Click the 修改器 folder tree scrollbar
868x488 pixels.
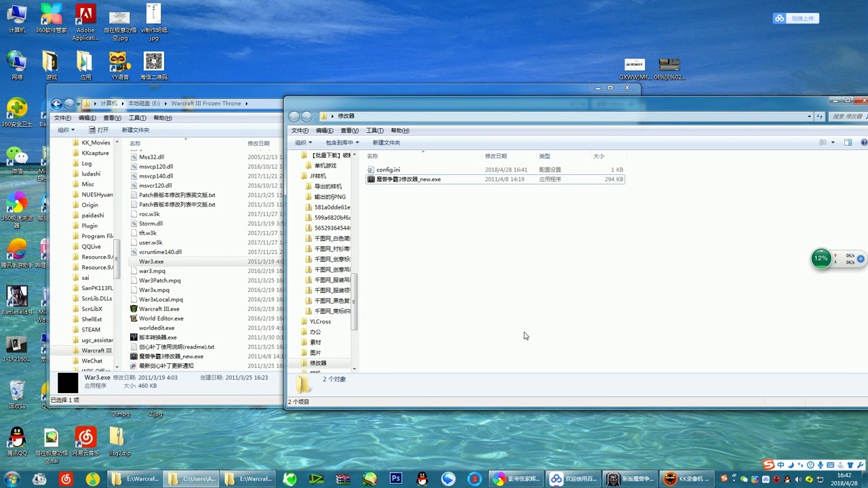(x=353, y=302)
